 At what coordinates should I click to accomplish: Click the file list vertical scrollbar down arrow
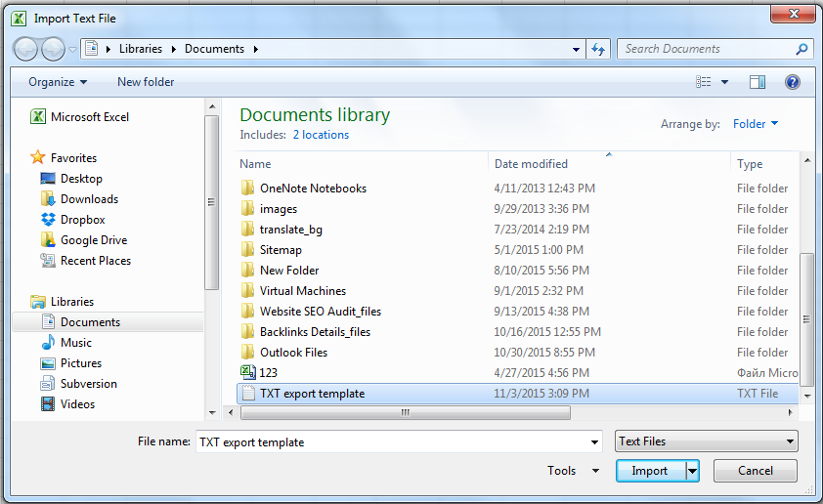pos(807,396)
